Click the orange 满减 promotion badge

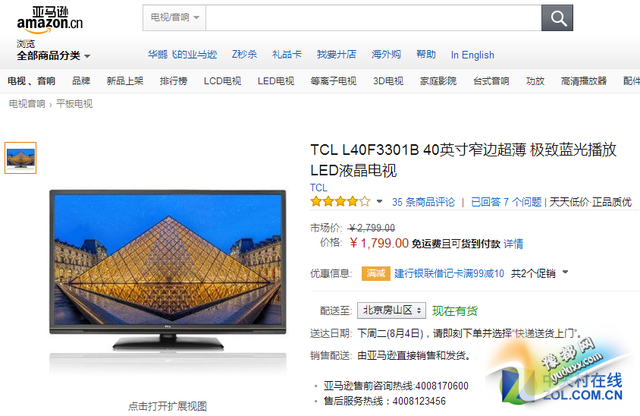tap(376, 273)
